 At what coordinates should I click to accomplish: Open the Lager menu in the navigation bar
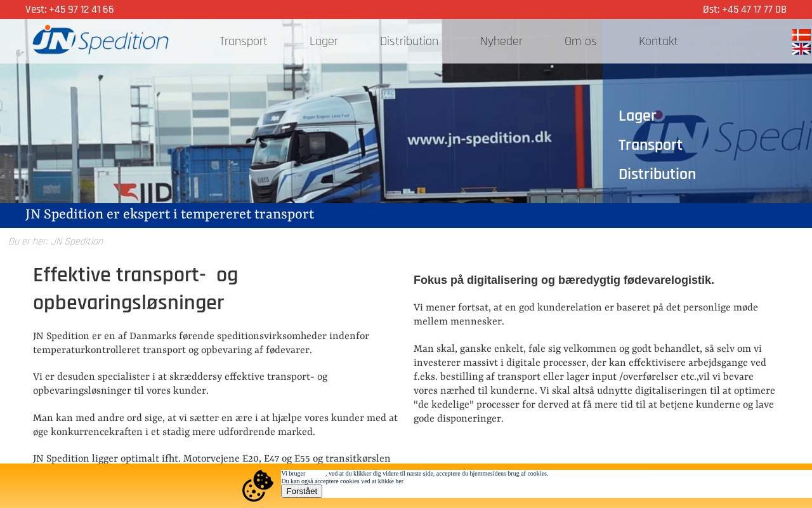324,41
